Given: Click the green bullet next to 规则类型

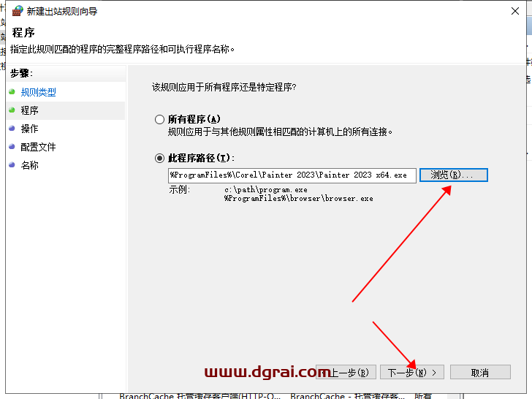Looking at the screenshot, I should point(12,91).
